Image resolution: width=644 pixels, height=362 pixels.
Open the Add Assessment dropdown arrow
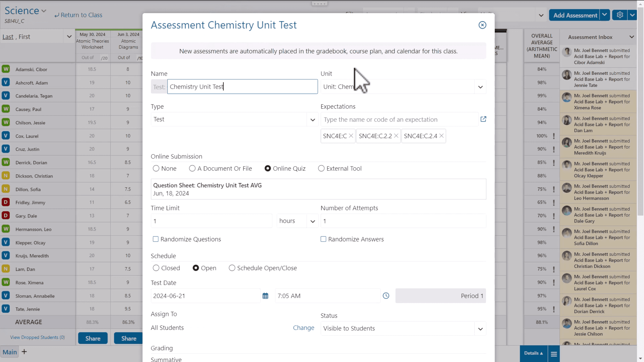[604, 15]
